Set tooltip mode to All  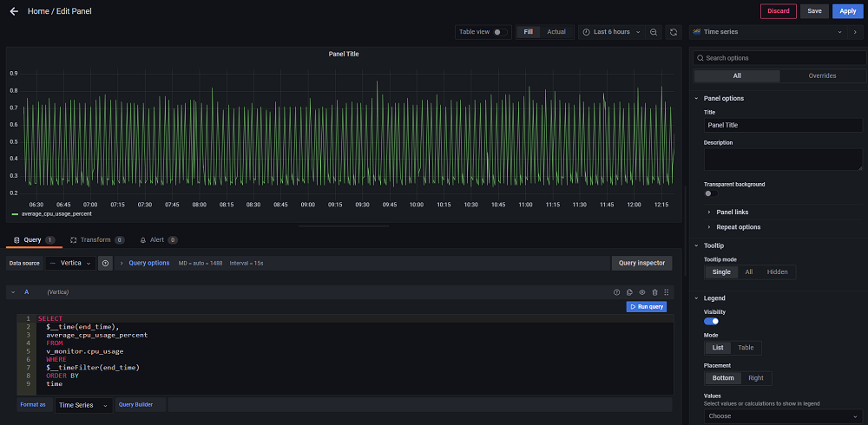[748, 271]
